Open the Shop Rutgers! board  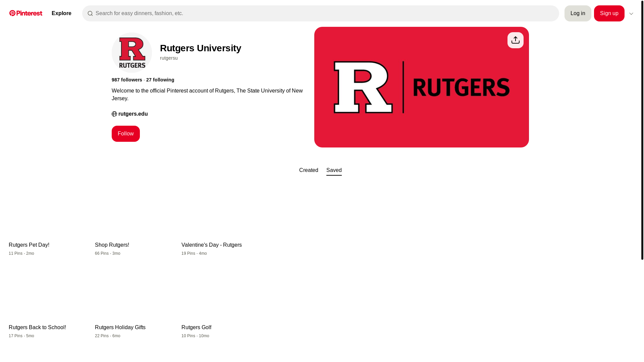coord(134,221)
